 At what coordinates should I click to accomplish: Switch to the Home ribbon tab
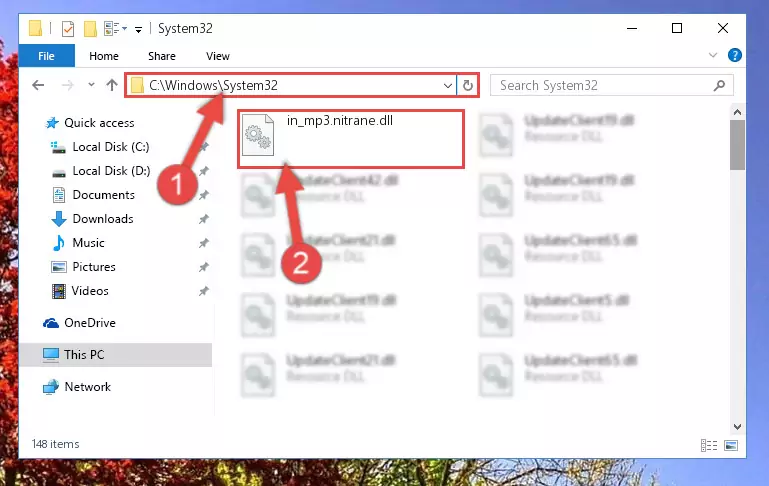[x=103, y=56]
